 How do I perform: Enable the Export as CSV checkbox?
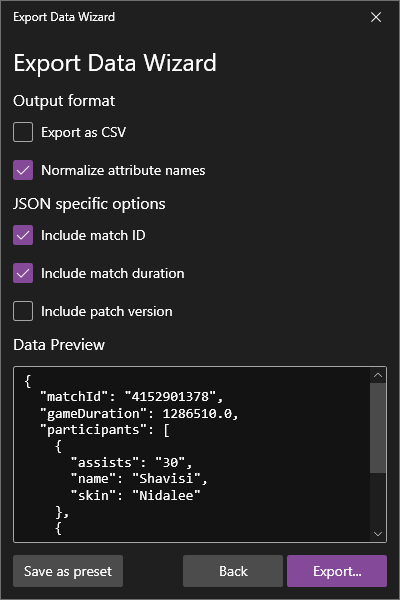23,132
